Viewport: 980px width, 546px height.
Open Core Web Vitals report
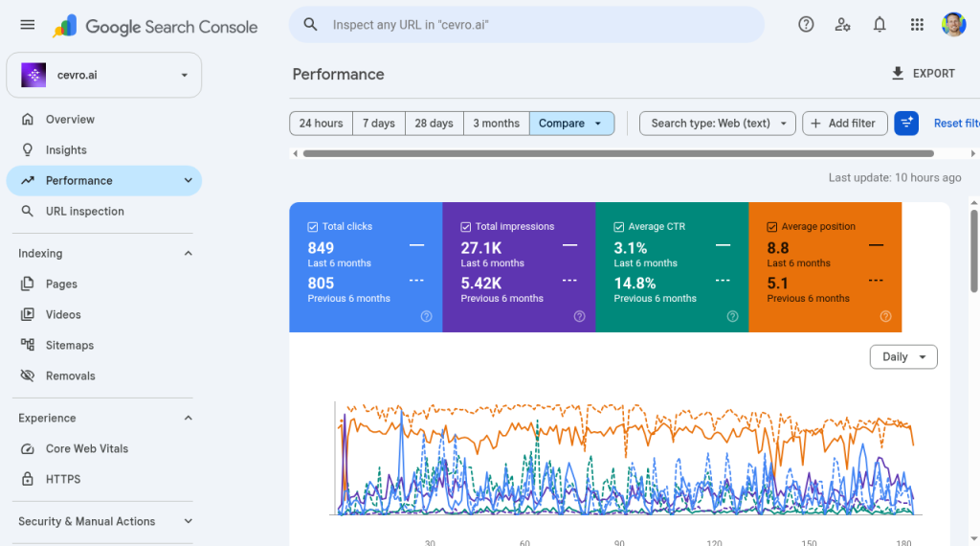pyautogui.click(x=103, y=448)
